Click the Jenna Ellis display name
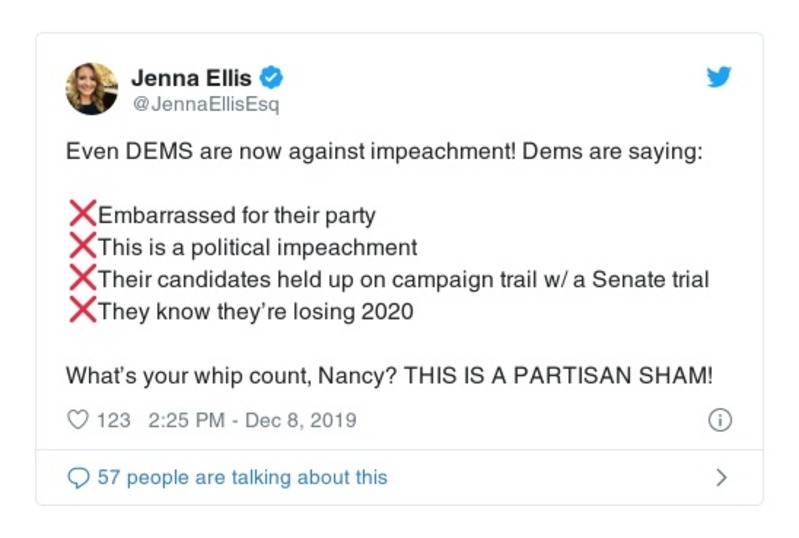Image resolution: width=799 pixels, height=538 pixels. click(x=193, y=76)
